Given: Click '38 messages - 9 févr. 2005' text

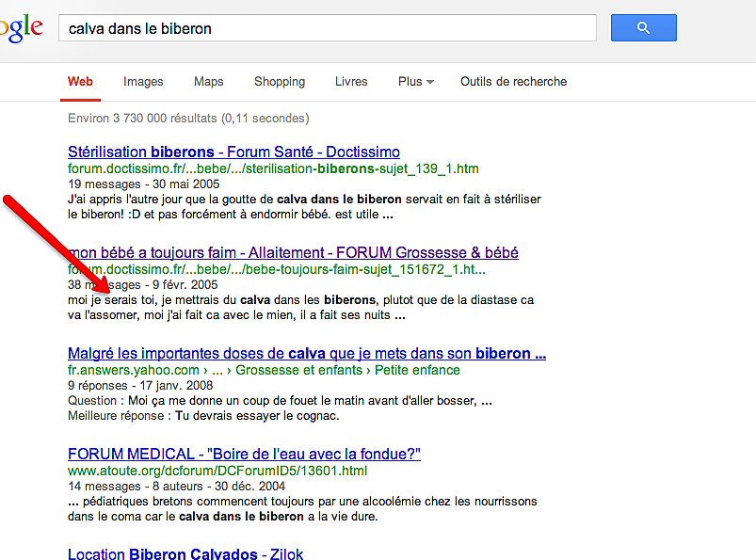Looking at the screenshot, I should pyautogui.click(x=143, y=285).
